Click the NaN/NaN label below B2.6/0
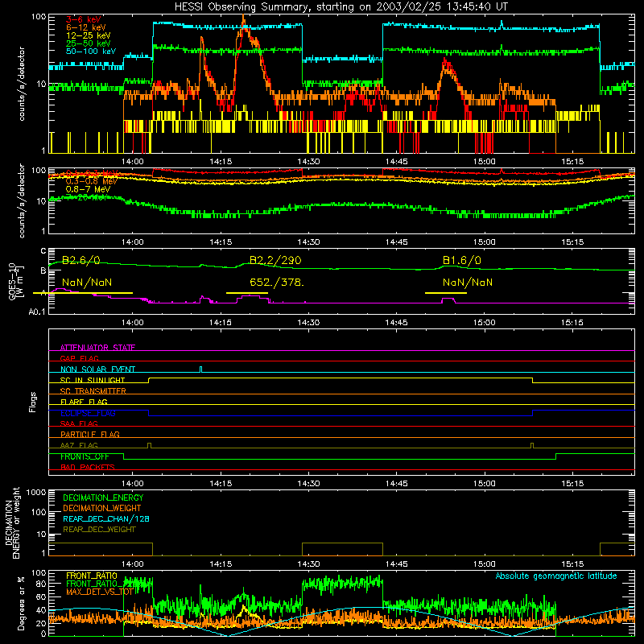The image size is (644, 644). click(87, 283)
